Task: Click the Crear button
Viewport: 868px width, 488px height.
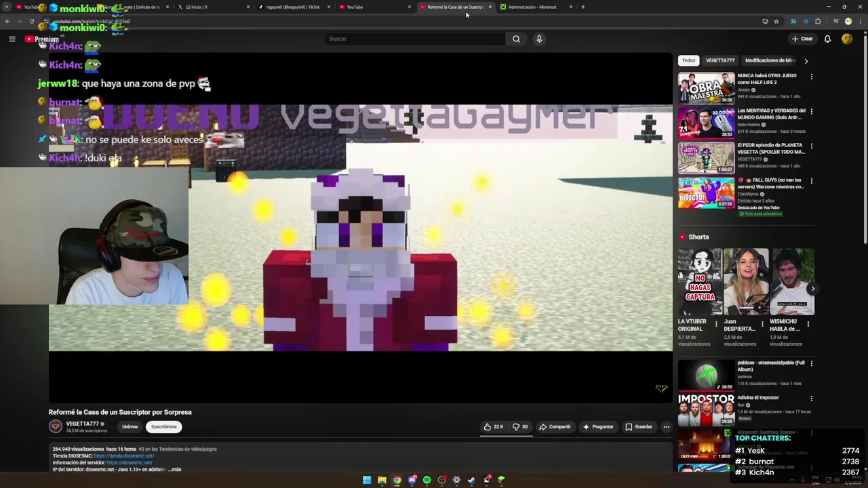Action: point(802,39)
